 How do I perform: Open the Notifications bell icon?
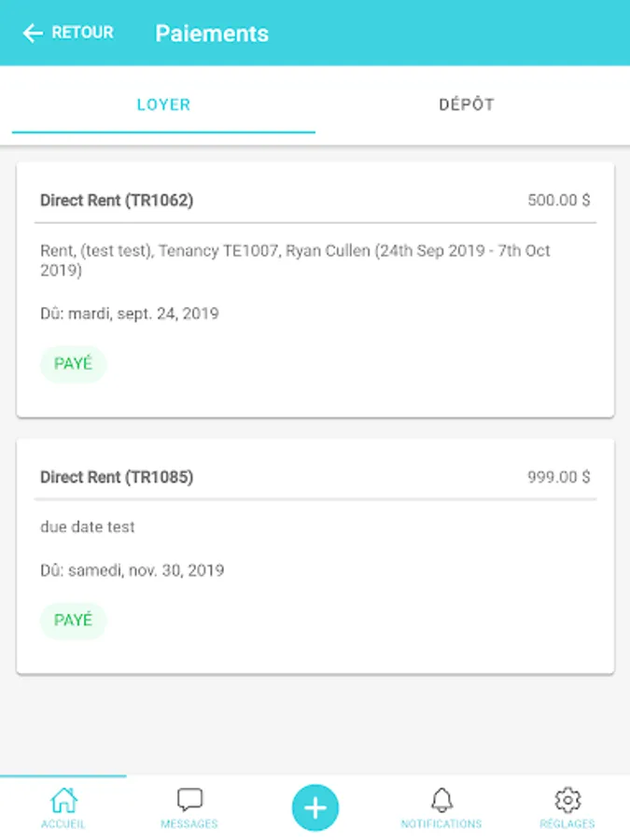coord(441,800)
